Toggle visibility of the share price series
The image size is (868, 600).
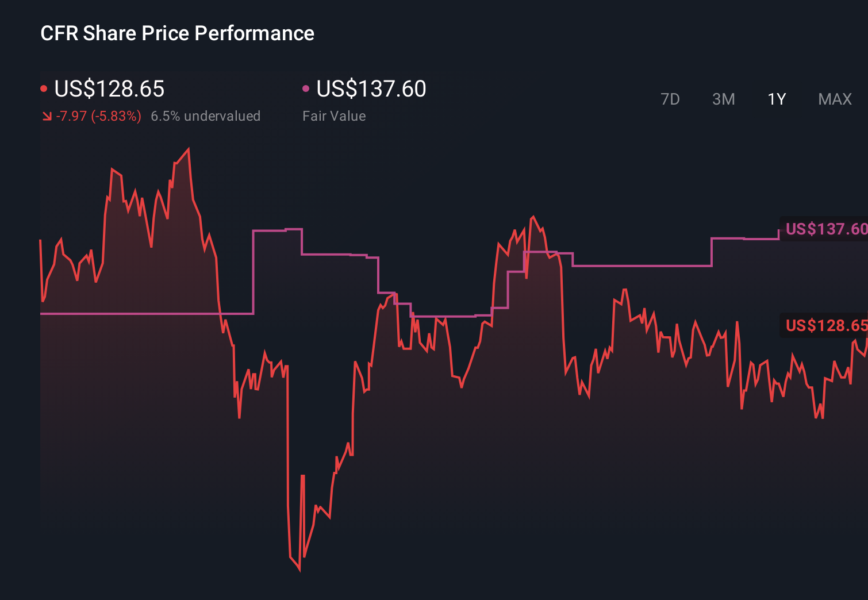(x=109, y=89)
